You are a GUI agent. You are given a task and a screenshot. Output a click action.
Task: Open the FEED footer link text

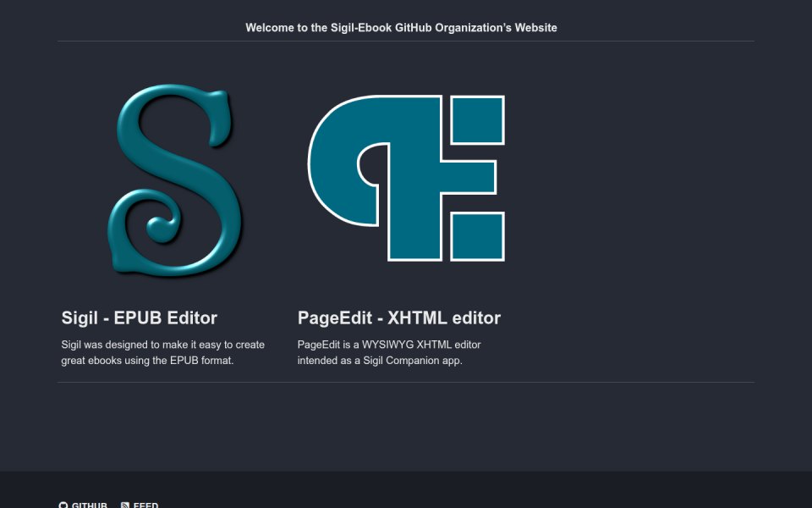click(x=145, y=505)
